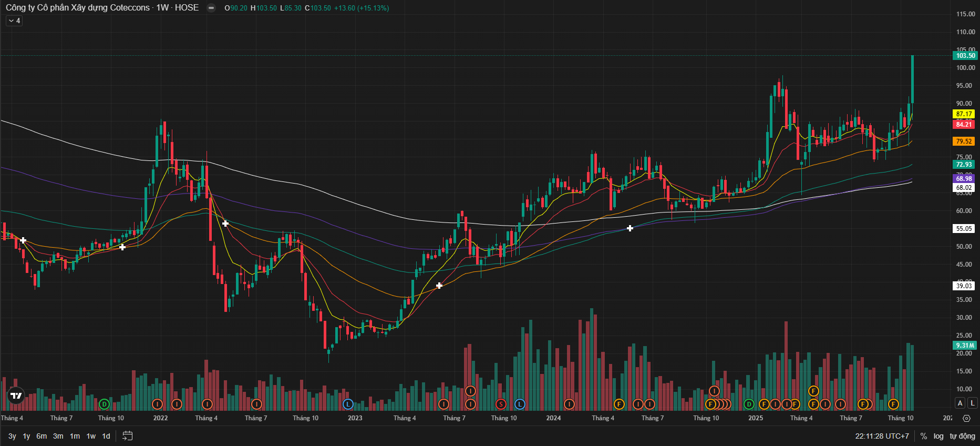Select the 1y time range

26,436
